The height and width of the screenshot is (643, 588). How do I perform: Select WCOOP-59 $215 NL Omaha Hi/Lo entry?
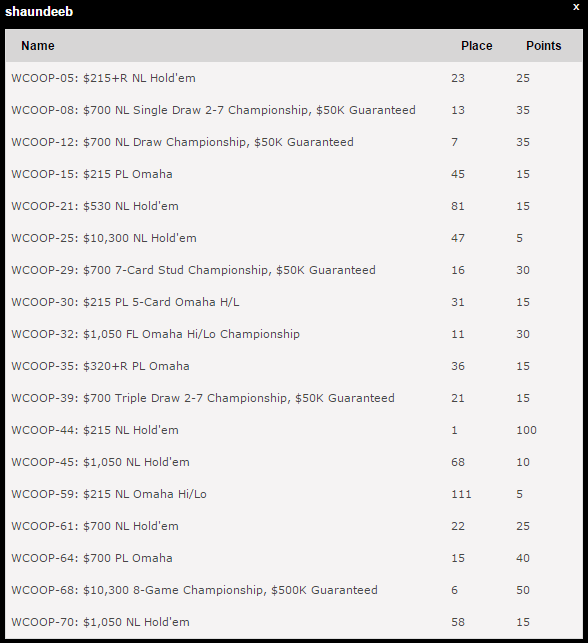(x=294, y=494)
